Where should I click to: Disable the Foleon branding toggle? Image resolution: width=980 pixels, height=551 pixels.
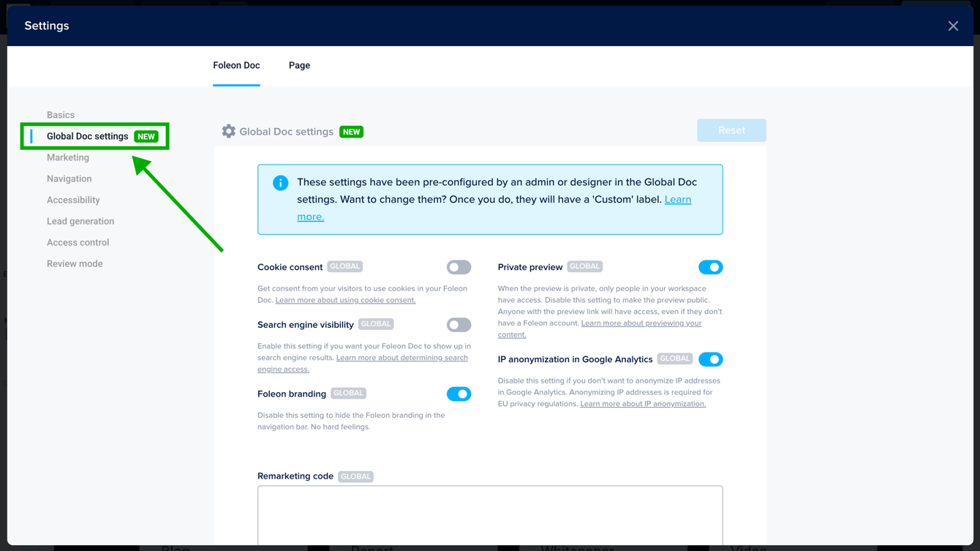459,394
